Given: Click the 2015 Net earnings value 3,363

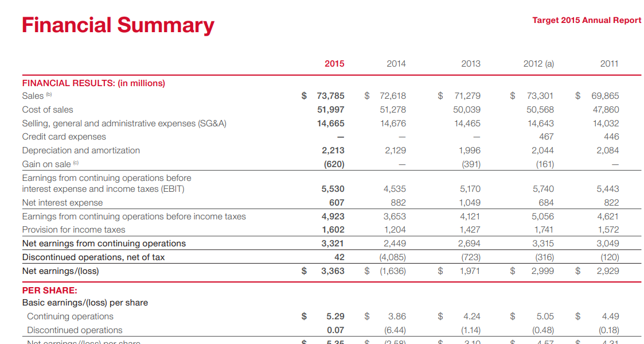Looking at the screenshot, I should tap(333, 270).
